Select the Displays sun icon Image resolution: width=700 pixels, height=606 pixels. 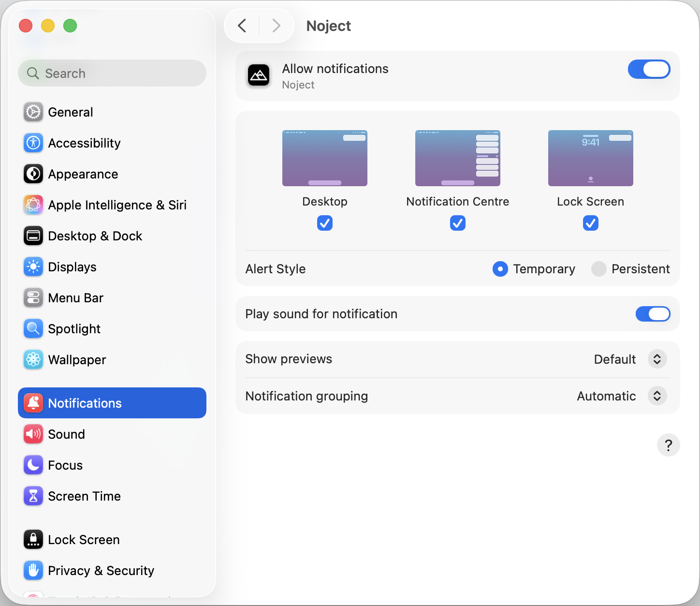tap(33, 267)
